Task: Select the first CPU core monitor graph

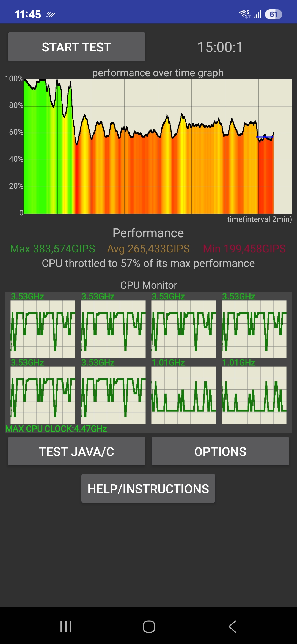Action: [43, 329]
